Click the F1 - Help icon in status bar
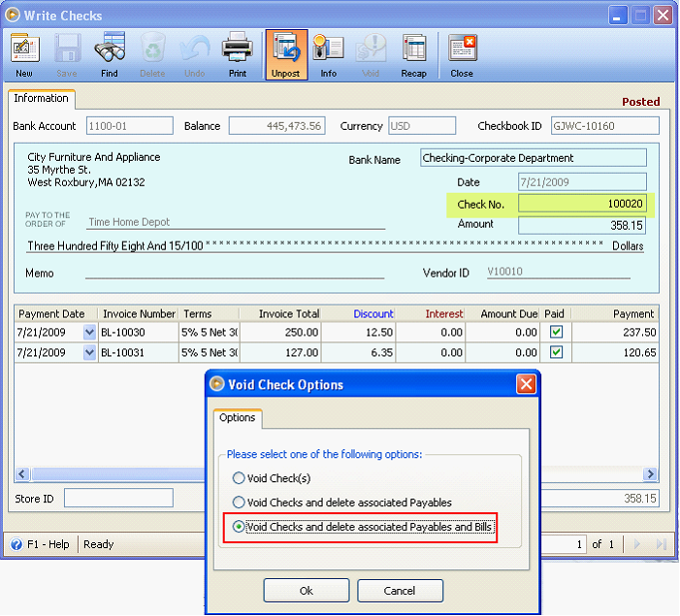Image resolution: width=680 pixels, height=616 pixels. pos(16,544)
